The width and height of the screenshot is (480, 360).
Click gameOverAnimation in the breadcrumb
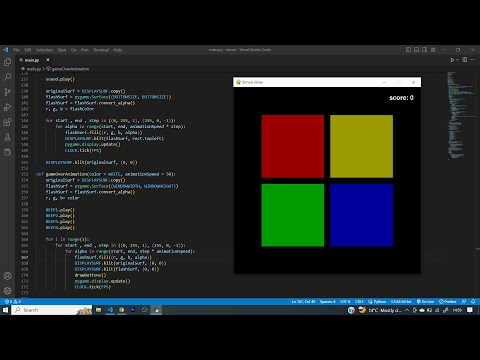coord(70,69)
